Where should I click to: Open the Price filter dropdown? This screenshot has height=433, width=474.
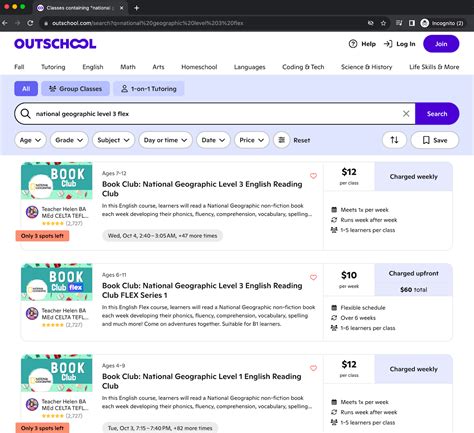tap(252, 140)
